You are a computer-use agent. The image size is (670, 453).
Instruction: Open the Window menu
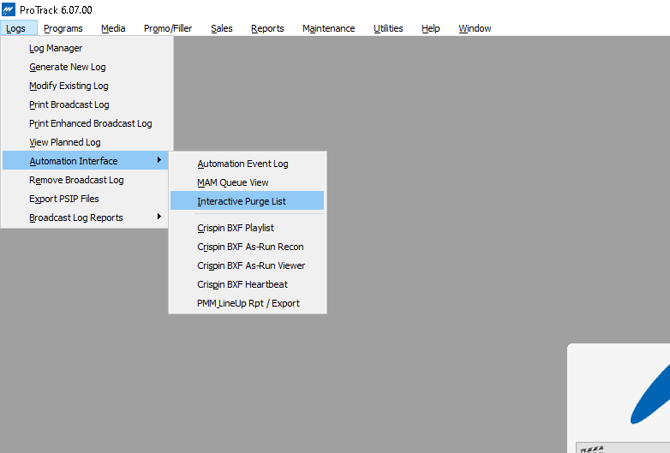475,28
